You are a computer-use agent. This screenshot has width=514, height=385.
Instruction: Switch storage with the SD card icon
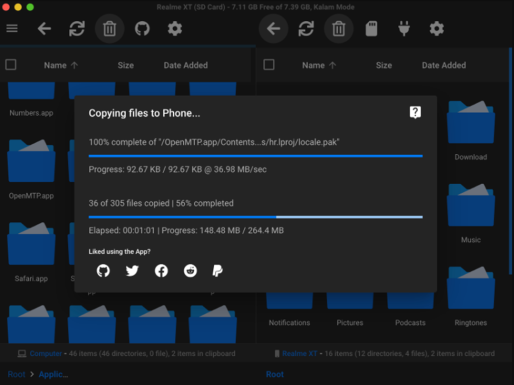pyautogui.click(x=371, y=29)
